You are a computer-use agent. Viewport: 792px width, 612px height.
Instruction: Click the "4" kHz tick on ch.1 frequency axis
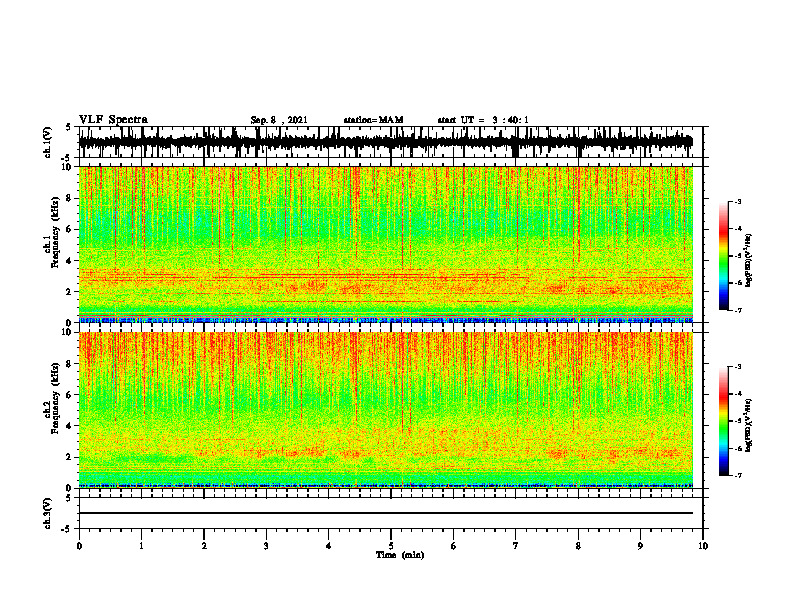click(70, 261)
